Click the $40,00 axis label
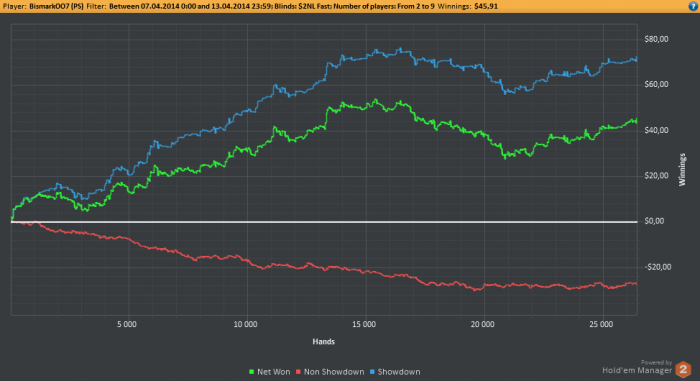Viewport: 700px width, 381px height. pyautogui.click(x=656, y=130)
